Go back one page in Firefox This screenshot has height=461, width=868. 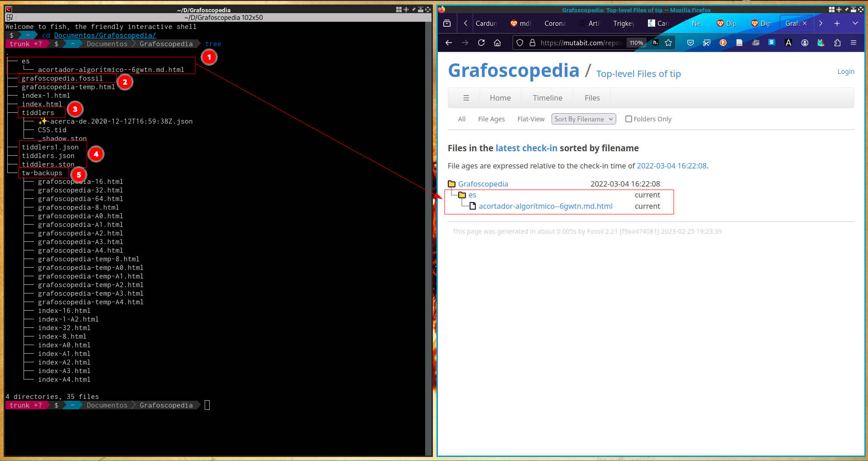pos(449,43)
